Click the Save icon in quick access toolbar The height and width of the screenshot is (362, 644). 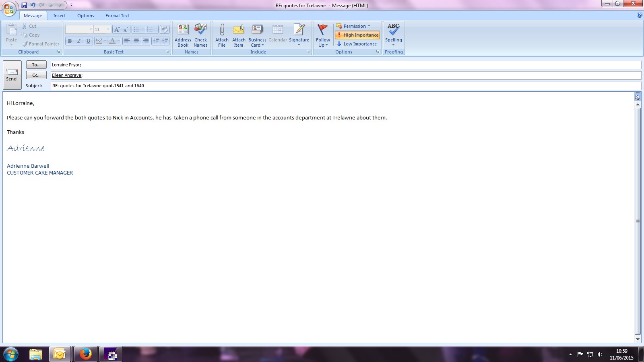(24, 5)
